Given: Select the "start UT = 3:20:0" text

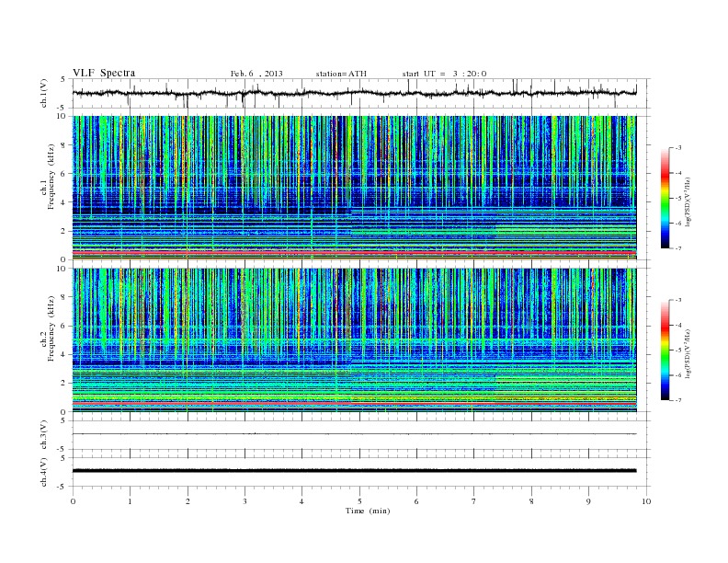Looking at the screenshot, I should click(444, 74).
